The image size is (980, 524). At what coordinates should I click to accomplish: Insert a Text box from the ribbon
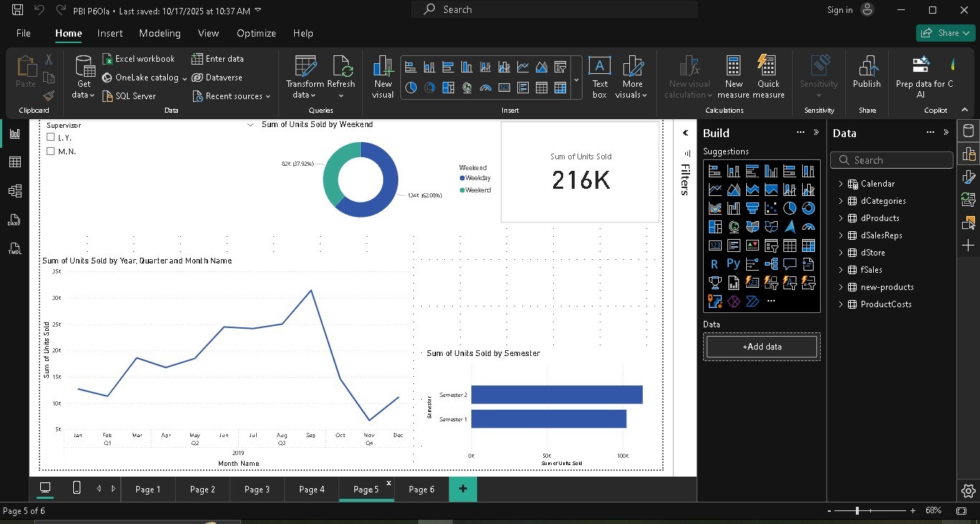click(599, 77)
